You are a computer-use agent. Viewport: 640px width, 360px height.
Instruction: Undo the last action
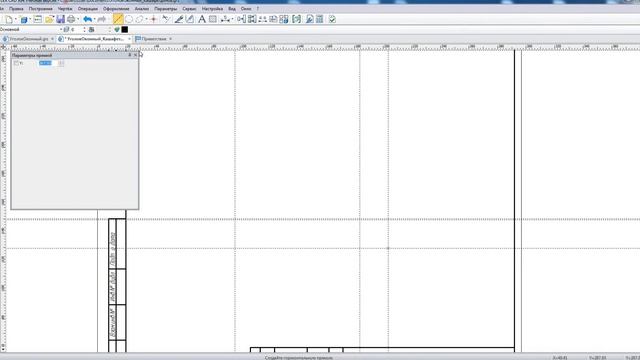pos(87,19)
